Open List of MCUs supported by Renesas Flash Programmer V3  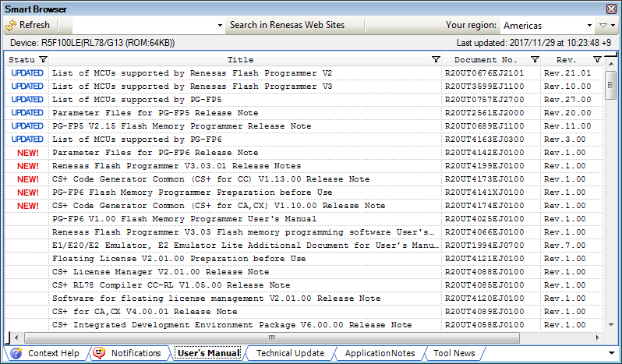point(192,86)
